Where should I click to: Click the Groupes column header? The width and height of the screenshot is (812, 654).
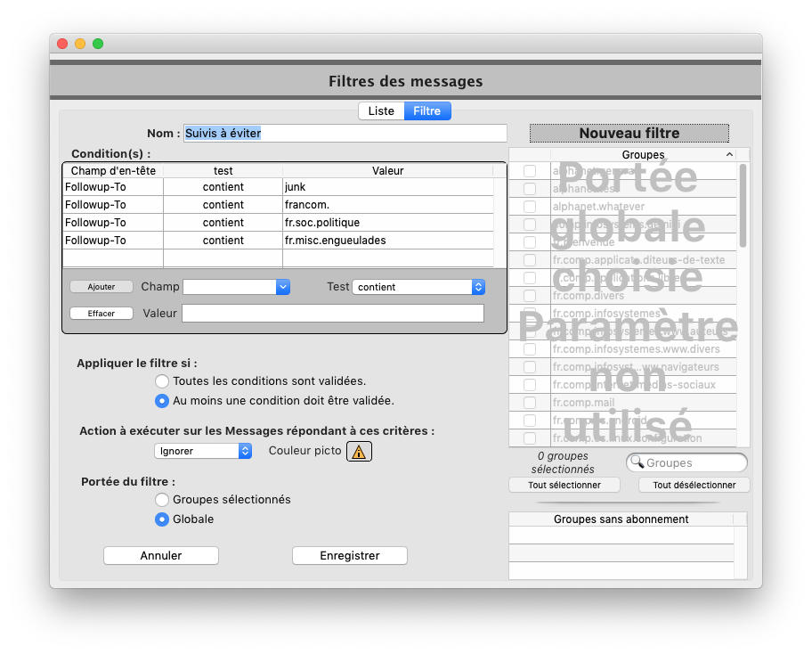click(643, 154)
